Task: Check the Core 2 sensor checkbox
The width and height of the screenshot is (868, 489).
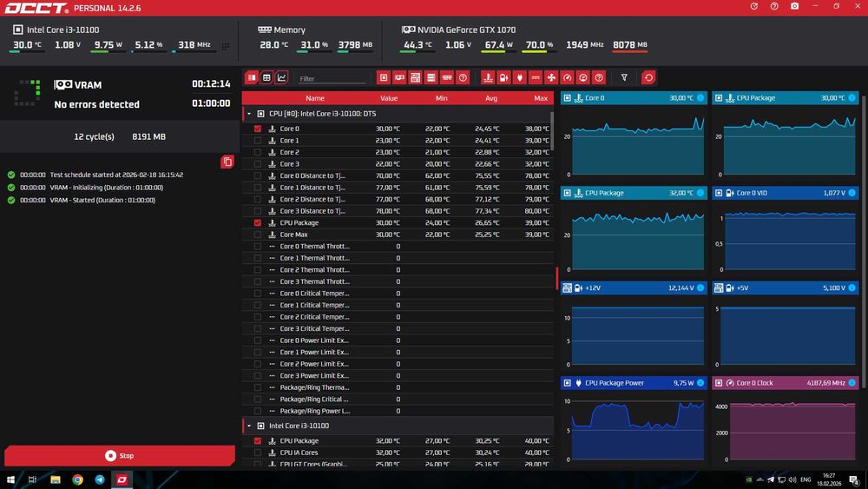Action: coord(258,152)
